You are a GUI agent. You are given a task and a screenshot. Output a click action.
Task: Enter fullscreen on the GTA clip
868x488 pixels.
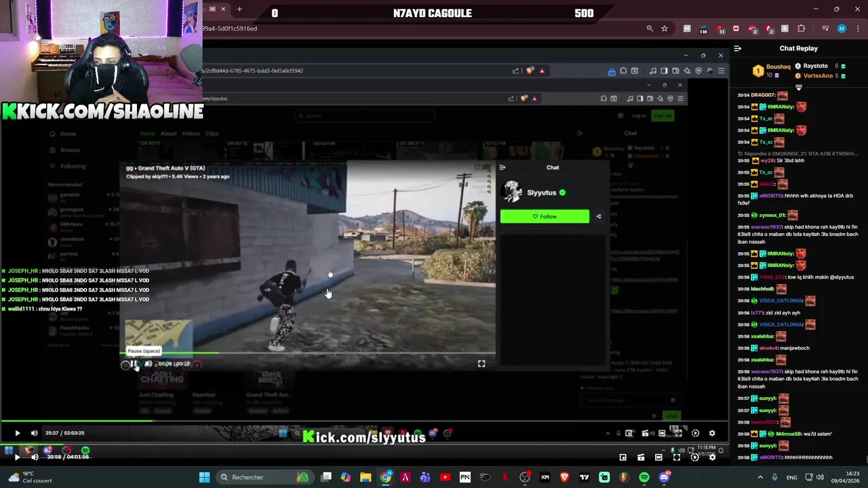click(481, 364)
